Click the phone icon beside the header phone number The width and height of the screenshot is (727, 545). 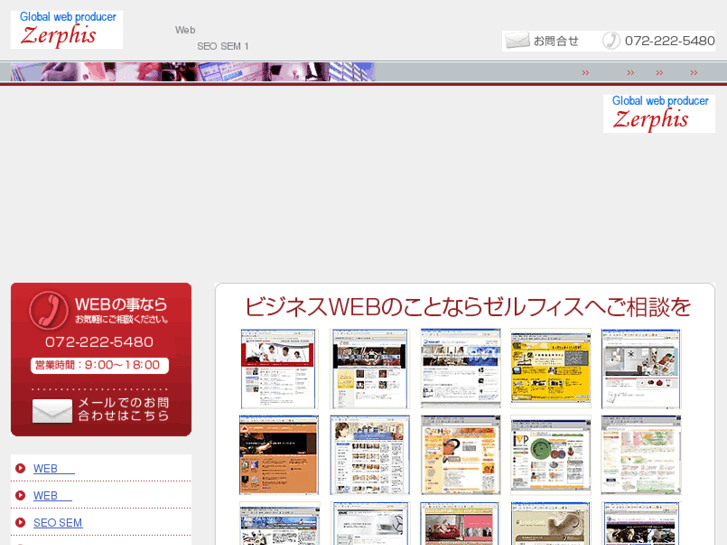(x=611, y=41)
